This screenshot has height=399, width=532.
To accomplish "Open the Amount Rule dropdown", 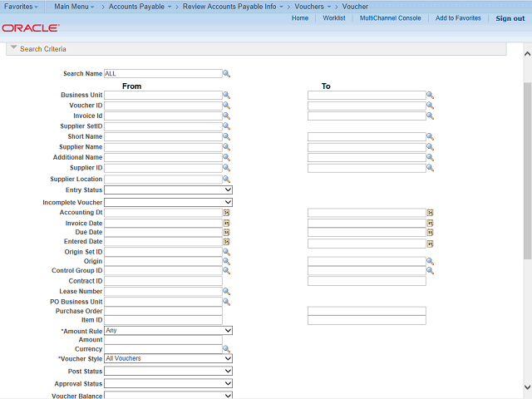I will click(x=168, y=331).
